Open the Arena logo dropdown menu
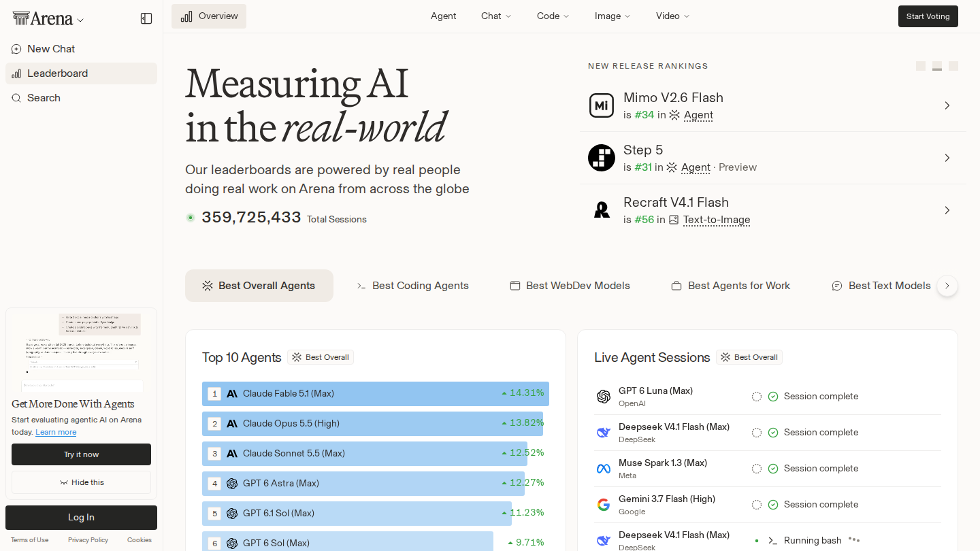980x551 pixels. (48, 19)
